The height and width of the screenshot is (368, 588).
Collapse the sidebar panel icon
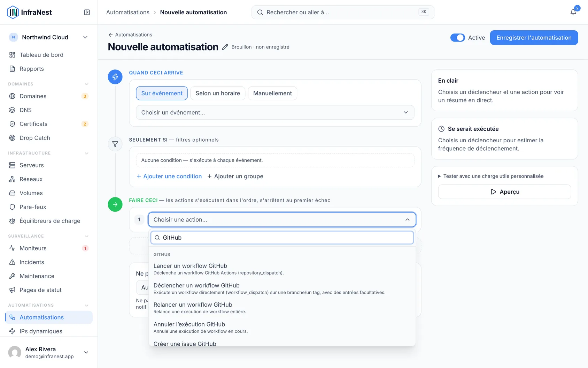(87, 12)
